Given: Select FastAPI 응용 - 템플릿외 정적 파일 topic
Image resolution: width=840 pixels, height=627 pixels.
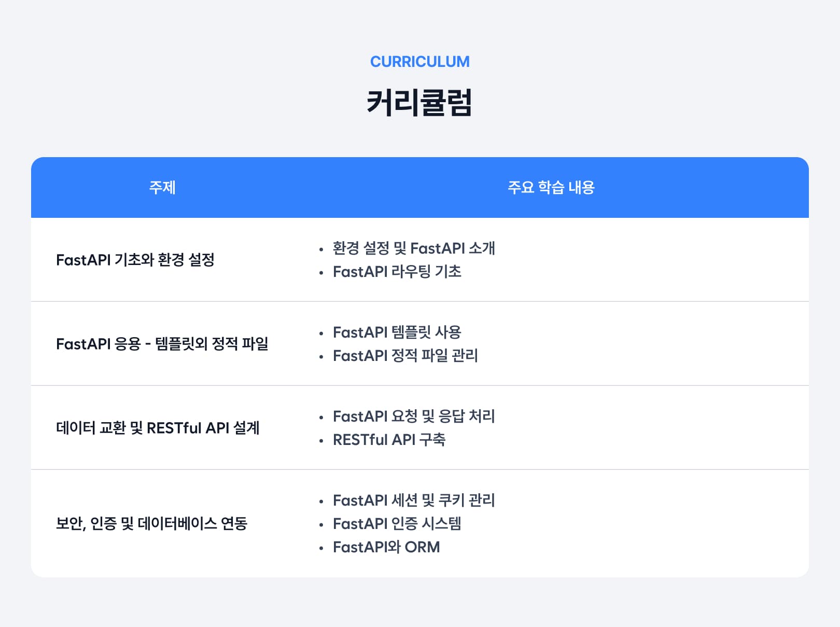Looking at the screenshot, I should (x=162, y=344).
